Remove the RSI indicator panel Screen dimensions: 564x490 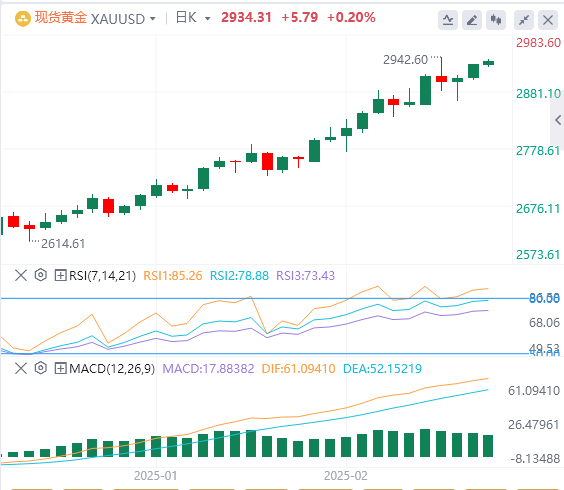coord(21,276)
